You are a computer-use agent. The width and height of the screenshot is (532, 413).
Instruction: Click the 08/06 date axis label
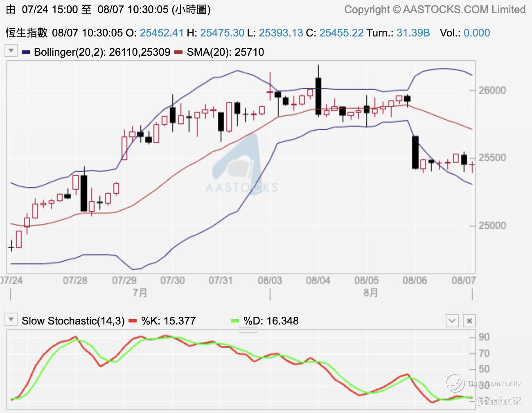pyautogui.click(x=415, y=281)
